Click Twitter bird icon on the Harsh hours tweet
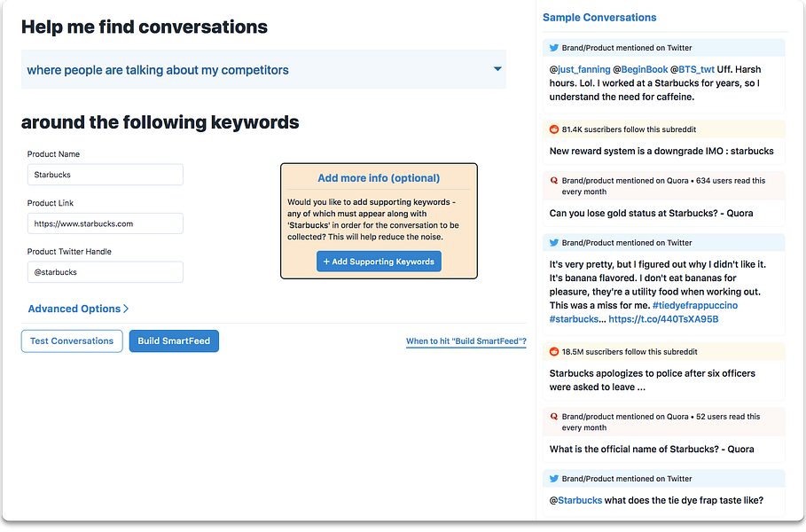The height and width of the screenshot is (532, 806). coord(553,48)
